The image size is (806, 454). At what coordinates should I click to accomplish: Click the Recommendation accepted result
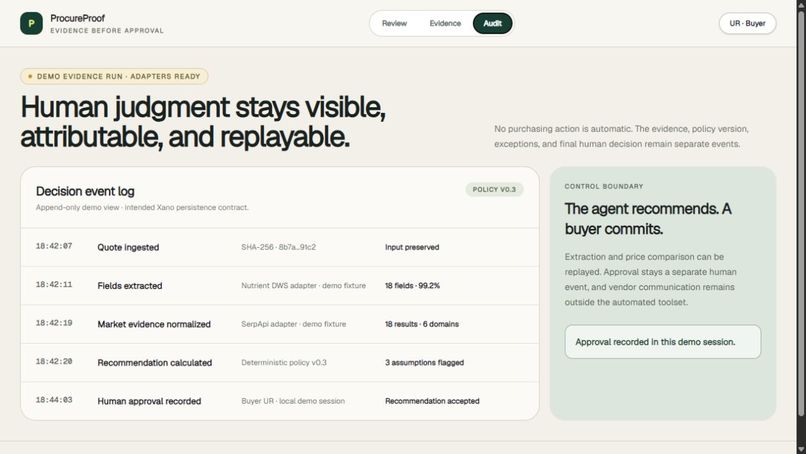click(432, 401)
